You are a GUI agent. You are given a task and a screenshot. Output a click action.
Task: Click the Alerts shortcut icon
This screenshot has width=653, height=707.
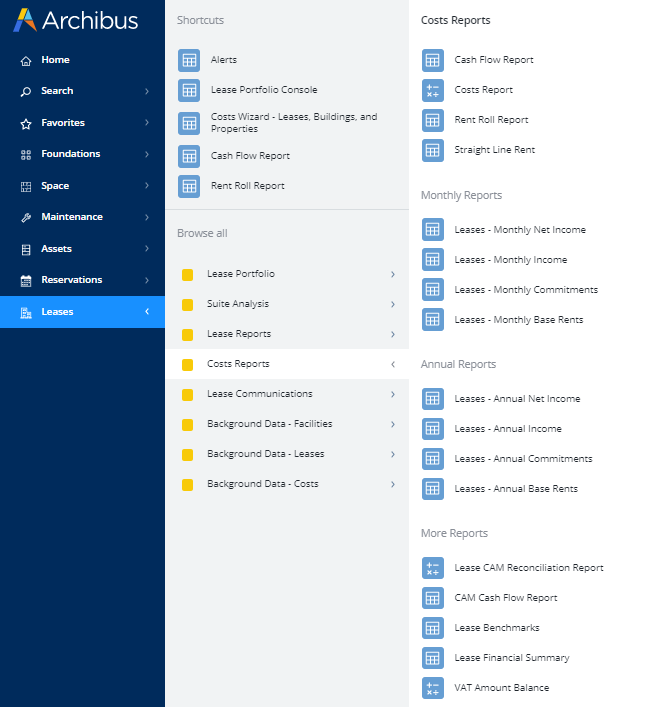click(x=189, y=60)
